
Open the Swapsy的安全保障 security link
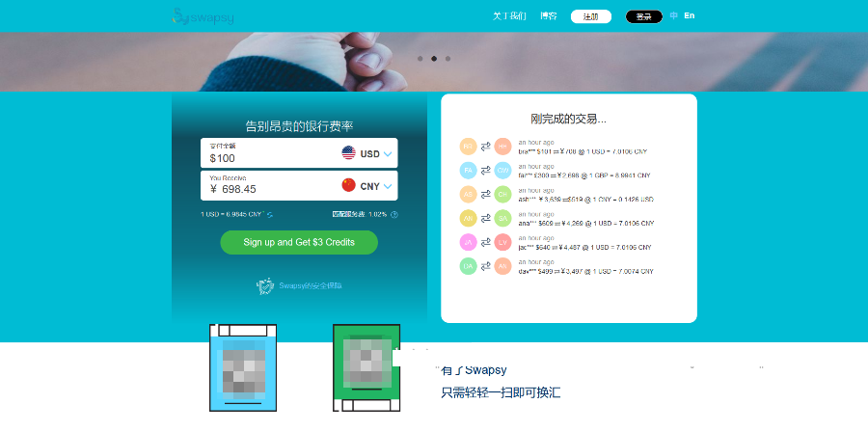310,286
